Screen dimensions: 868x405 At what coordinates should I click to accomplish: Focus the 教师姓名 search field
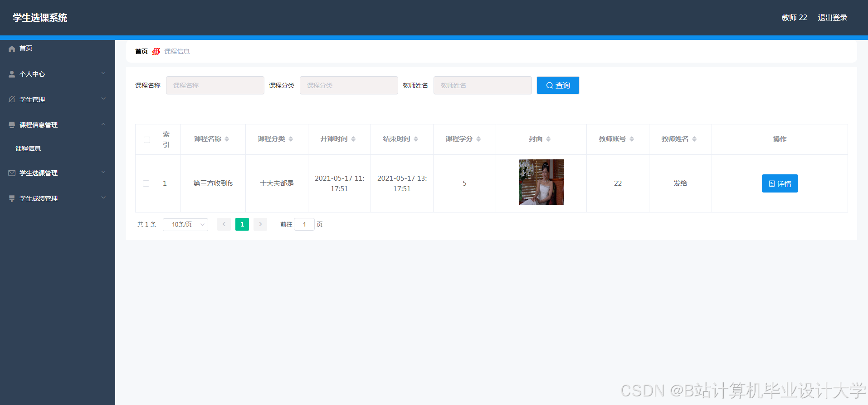(x=483, y=85)
